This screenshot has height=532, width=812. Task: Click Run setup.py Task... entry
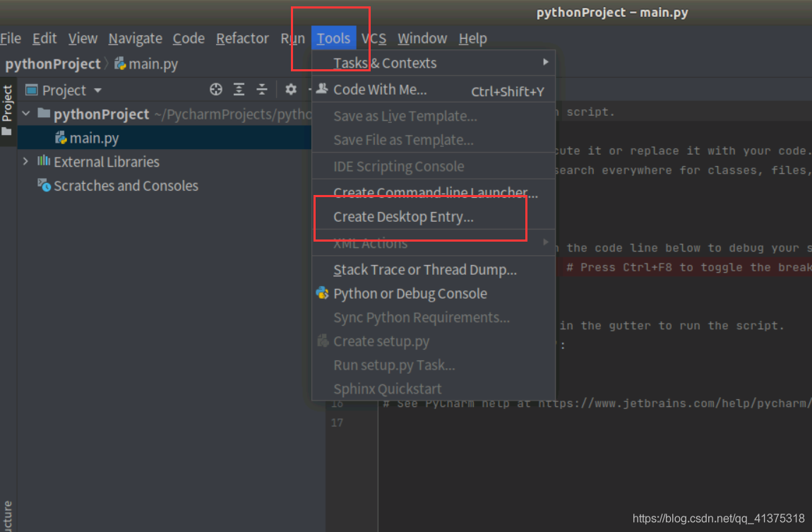point(434,365)
